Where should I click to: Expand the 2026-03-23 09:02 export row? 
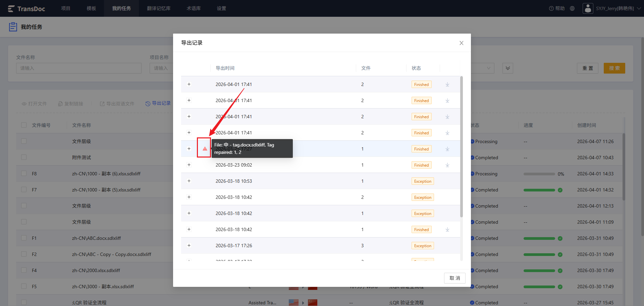(x=189, y=165)
